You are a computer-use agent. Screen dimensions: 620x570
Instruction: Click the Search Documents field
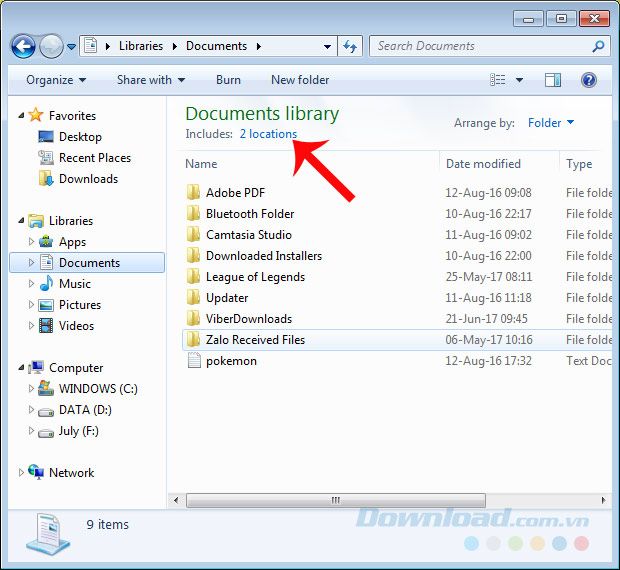[x=490, y=46]
